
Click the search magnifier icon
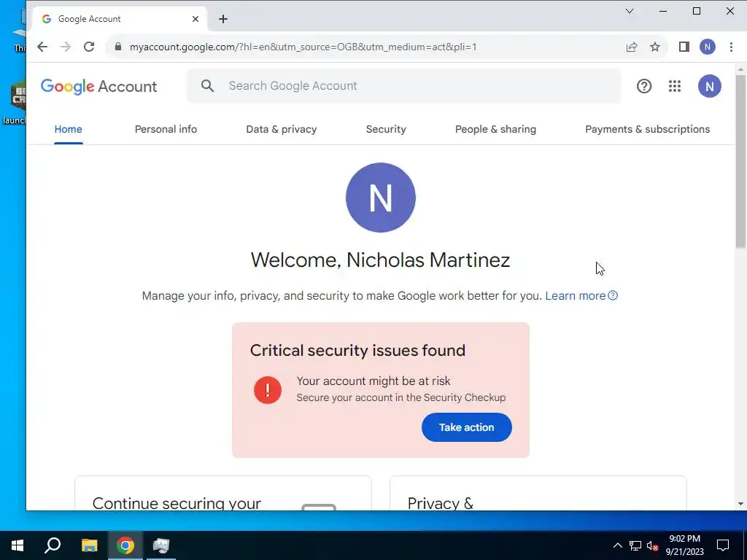coord(207,86)
